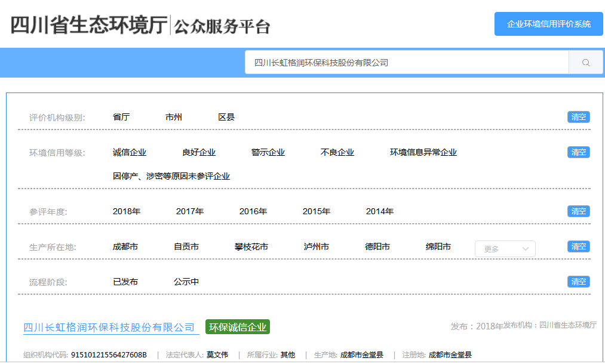The image size is (605, 364).
Task: Open the 更多 cities dropdown
Action: pos(505,248)
